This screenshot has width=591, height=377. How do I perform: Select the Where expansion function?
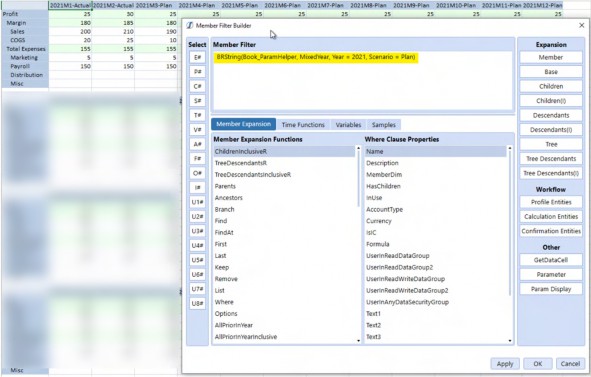285,302
